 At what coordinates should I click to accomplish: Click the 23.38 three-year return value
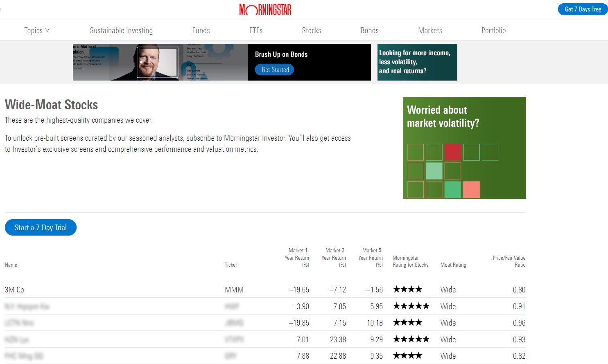click(338, 339)
